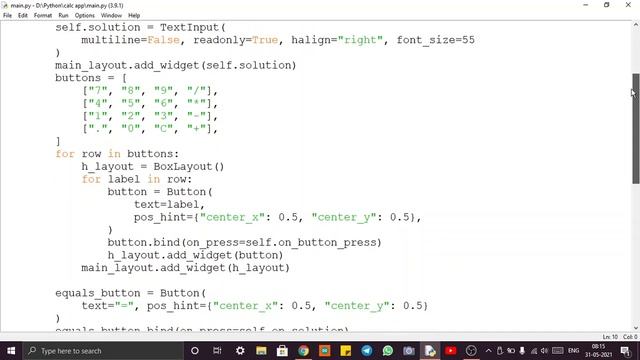Click the editor vertical scrollbar thumb
This screenshot has width=640, height=360.
coord(636,129)
